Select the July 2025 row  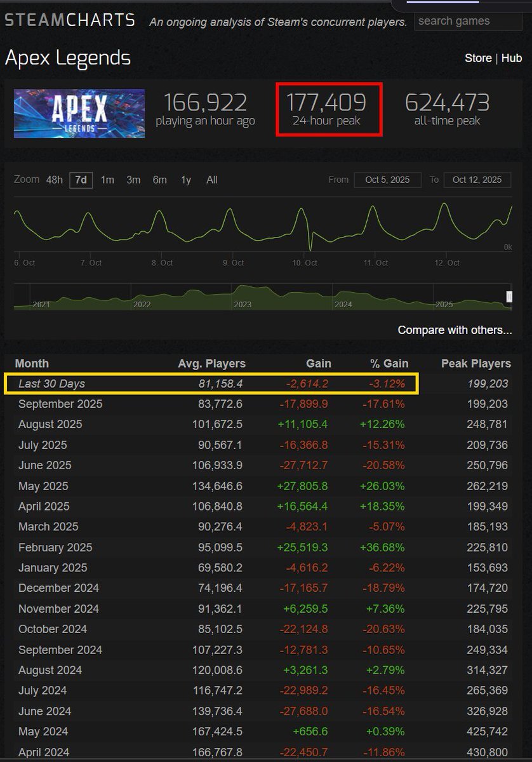263,445
